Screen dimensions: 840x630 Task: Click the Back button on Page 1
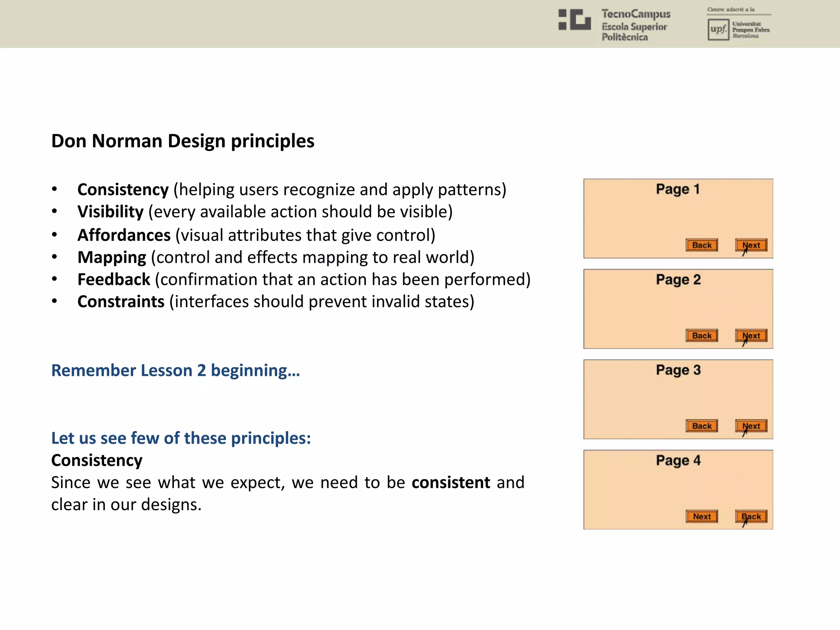coord(702,245)
